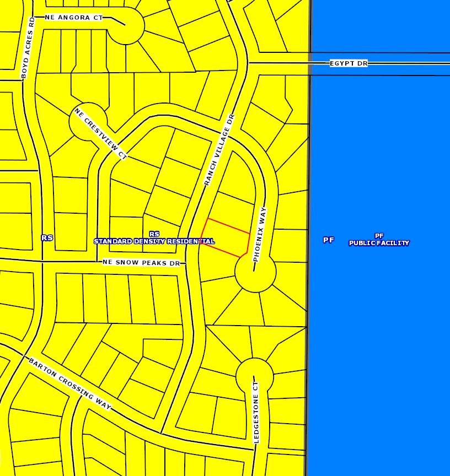Viewport: 450px width, 476px height.
Task: Click the NE SNOW PEAKS DR label
Action: coord(142,263)
